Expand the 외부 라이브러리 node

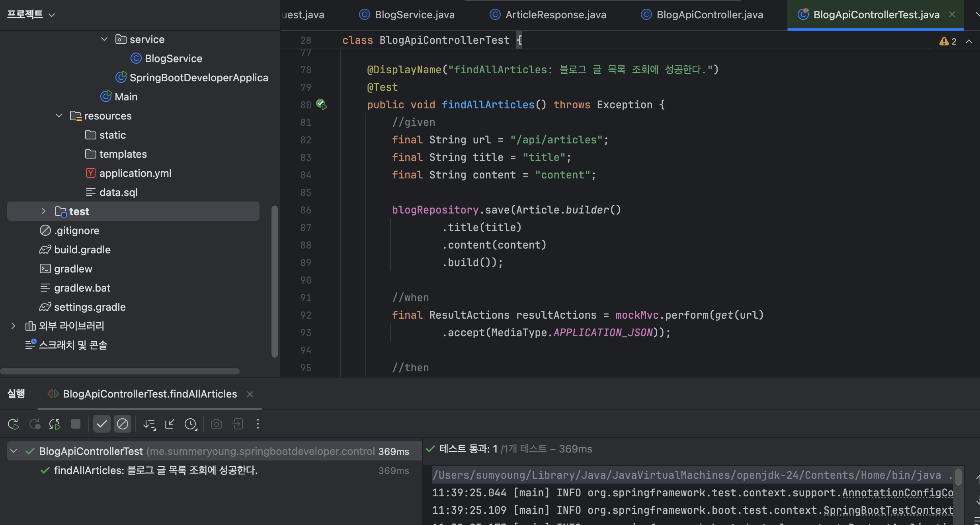click(13, 326)
